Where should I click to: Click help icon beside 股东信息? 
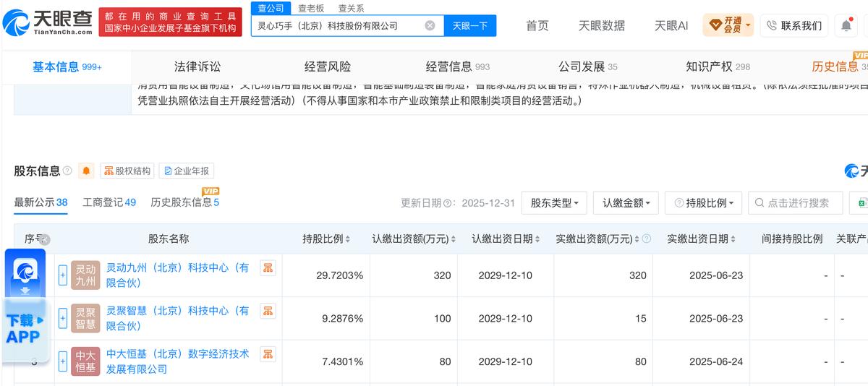point(67,171)
